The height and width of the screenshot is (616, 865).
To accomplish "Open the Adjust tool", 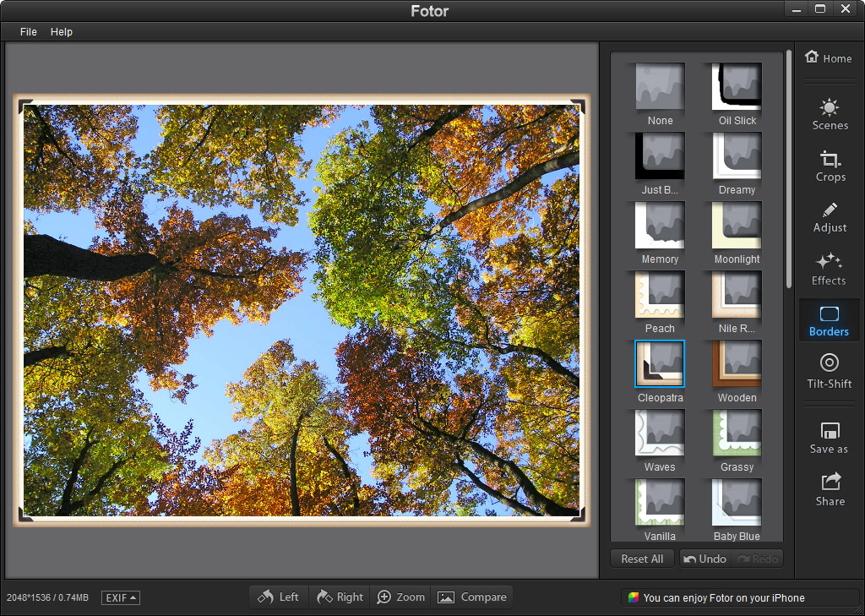I will (x=830, y=217).
